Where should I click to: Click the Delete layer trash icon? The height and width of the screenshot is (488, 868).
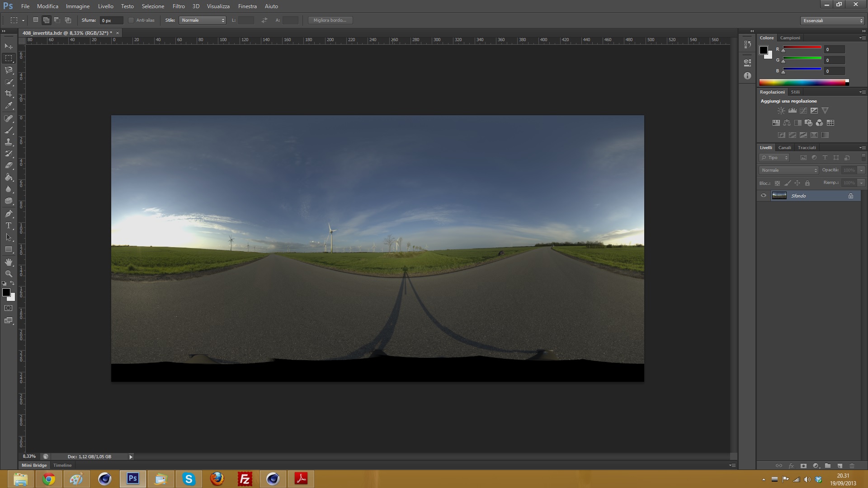click(x=852, y=465)
